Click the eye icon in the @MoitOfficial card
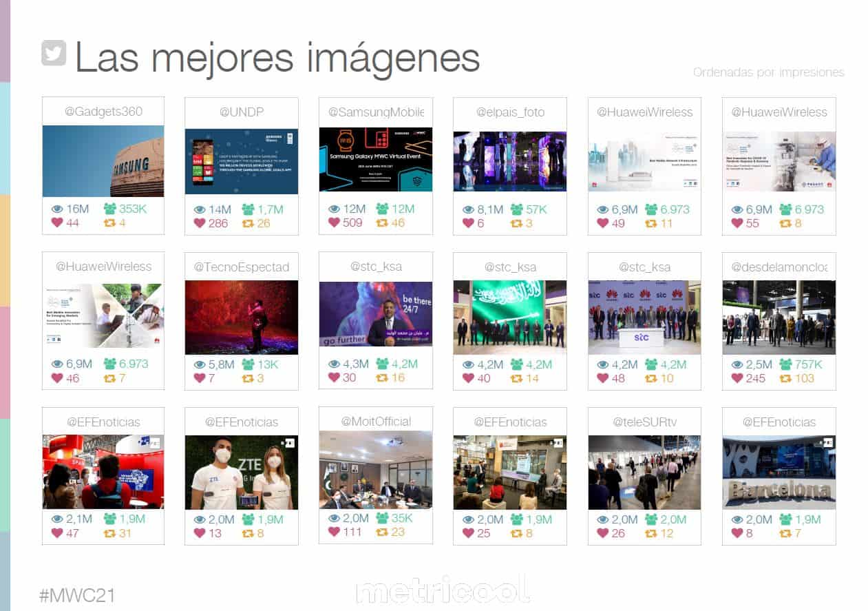This screenshot has height=611, width=868. tap(335, 518)
